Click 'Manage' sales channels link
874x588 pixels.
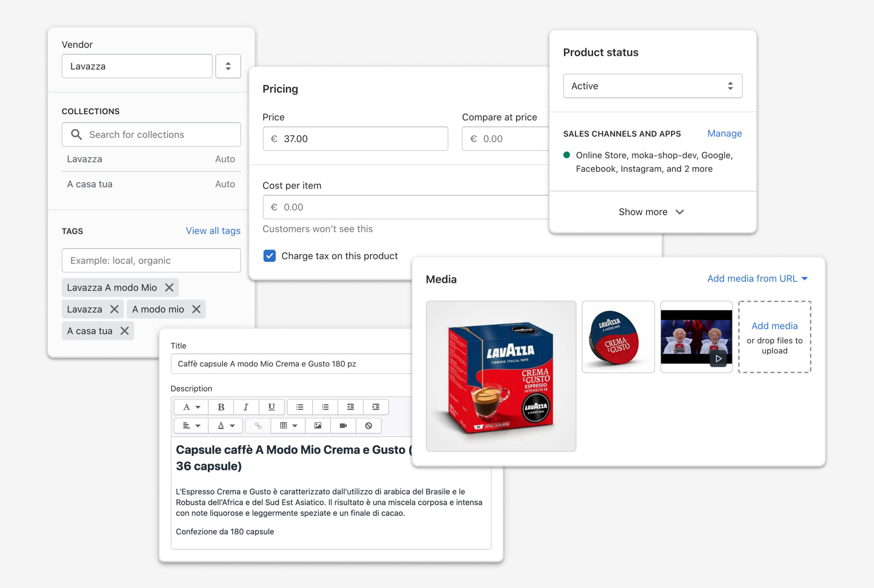724,133
